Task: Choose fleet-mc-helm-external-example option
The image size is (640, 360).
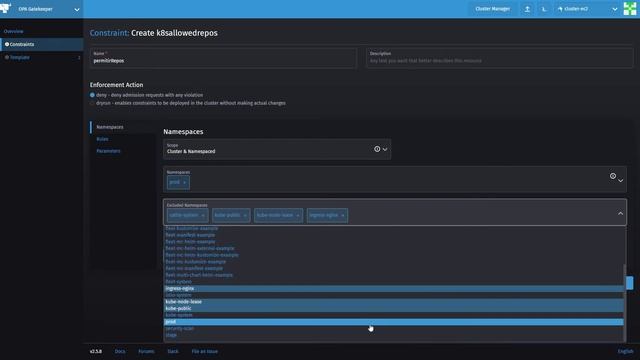Action: (393, 248)
